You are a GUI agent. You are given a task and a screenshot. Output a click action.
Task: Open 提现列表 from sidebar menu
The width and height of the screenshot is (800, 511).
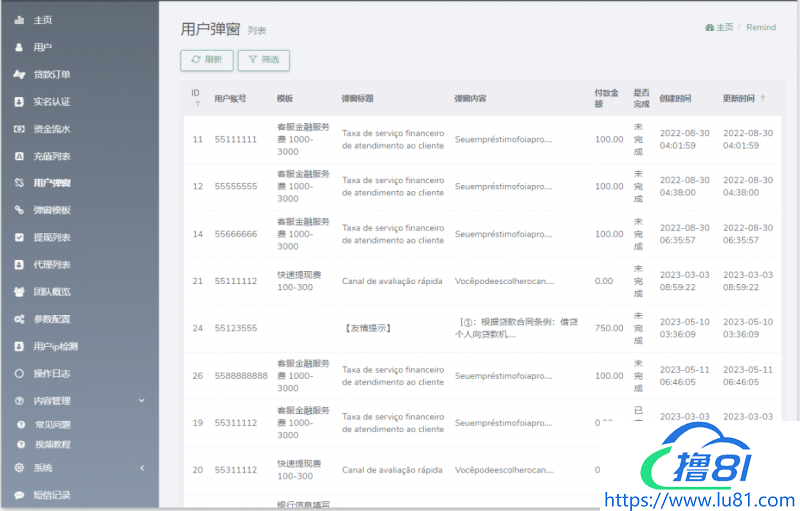(x=52, y=238)
